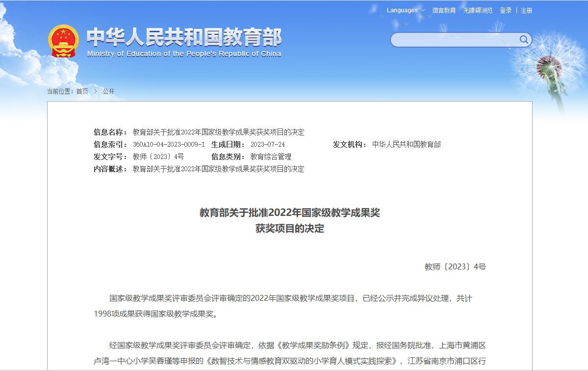Click the 生成日期 label

click(x=228, y=144)
